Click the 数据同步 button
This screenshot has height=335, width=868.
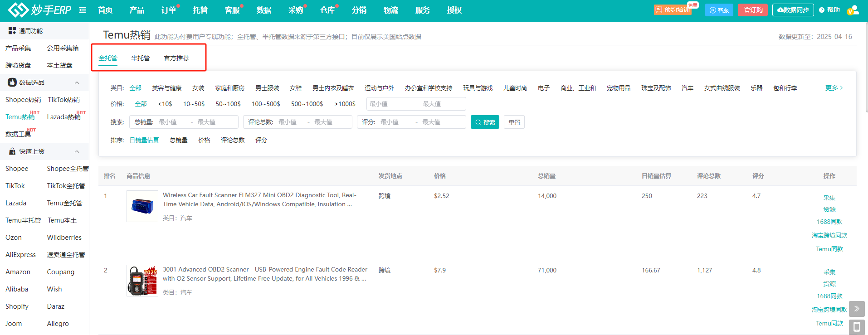(793, 10)
